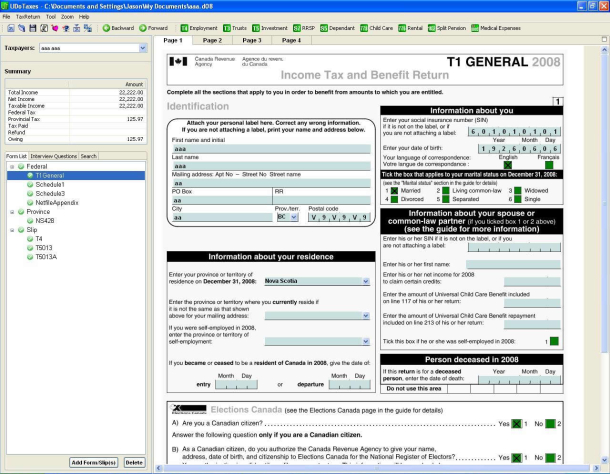Click the First name and initial field
Screen dimensions: 610x474
tap(271, 149)
